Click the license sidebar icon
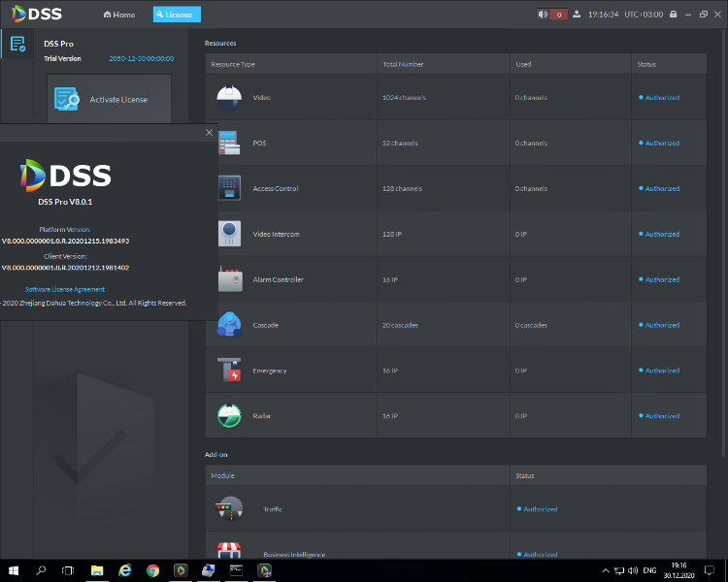This screenshot has width=728, height=582. point(17,44)
